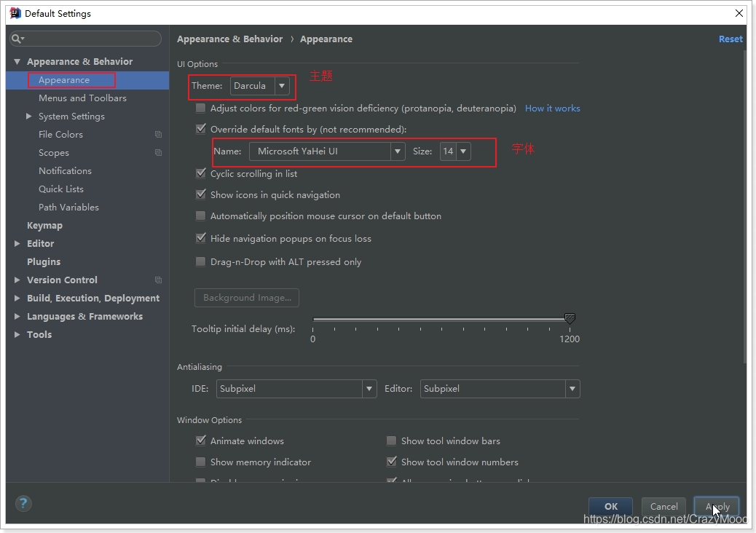The width and height of the screenshot is (756, 533).
Task: Enable Show memory indicator
Action: click(x=200, y=462)
